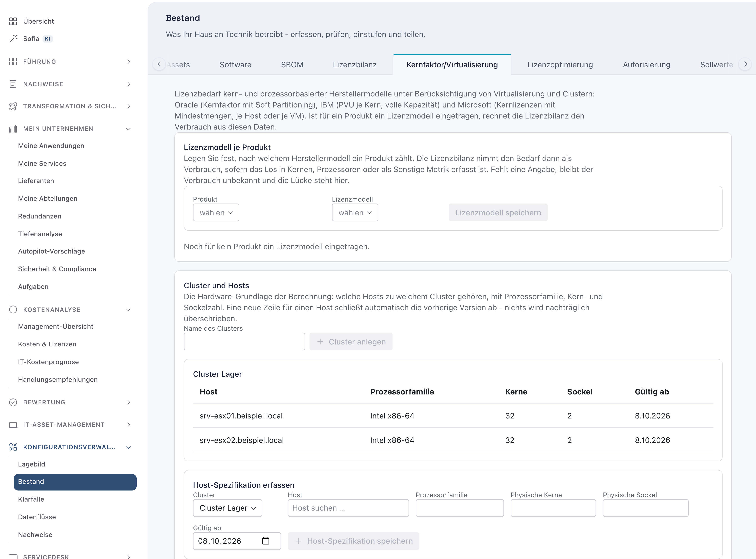Click the Kostenanalyse circle icon
This screenshot has height=559, width=756.
[x=13, y=310]
